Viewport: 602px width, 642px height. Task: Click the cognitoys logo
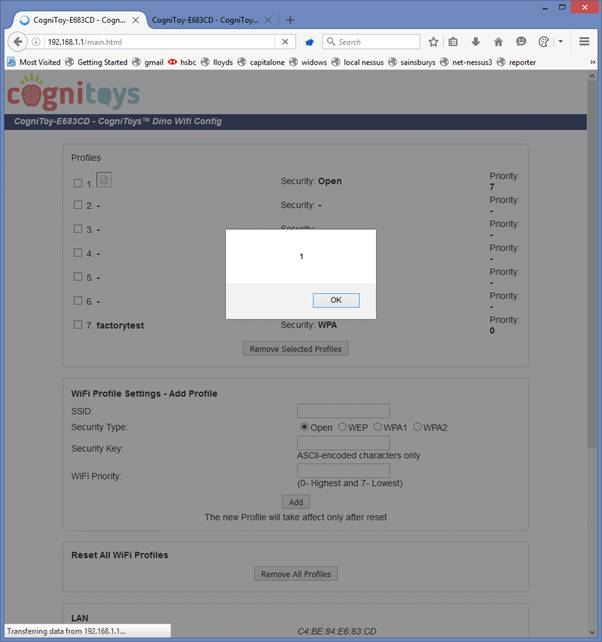tap(73, 93)
